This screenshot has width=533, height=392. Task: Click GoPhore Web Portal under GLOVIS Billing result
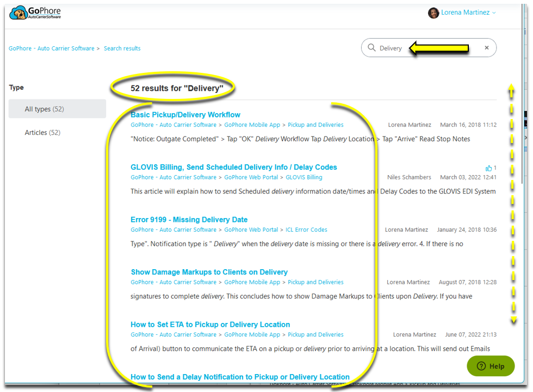pos(251,177)
